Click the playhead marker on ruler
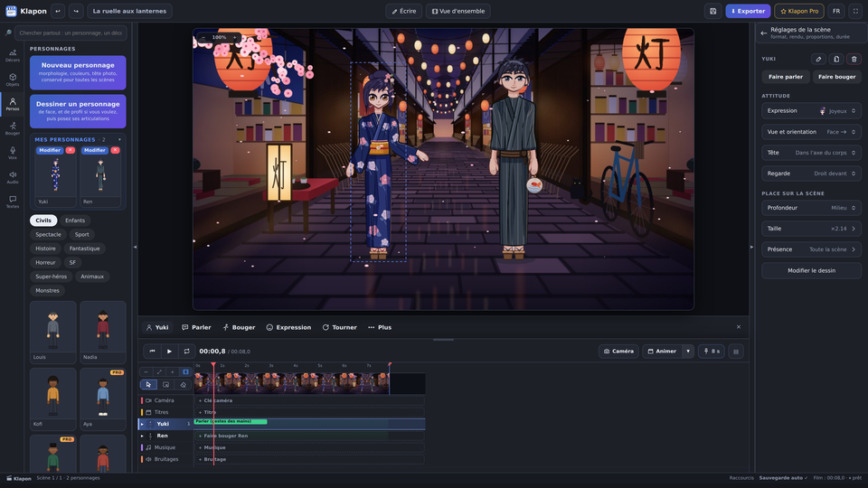This screenshot has width=868, height=488. coord(213,364)
